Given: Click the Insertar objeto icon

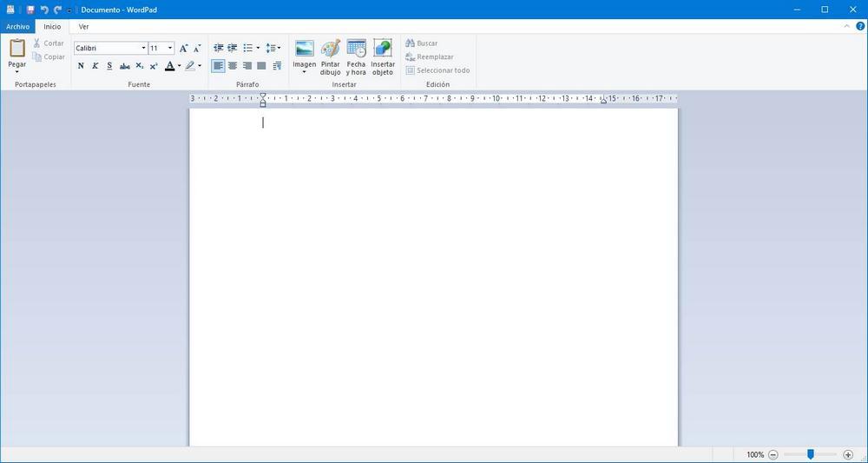Looking at the screenshot, I should pos(383,48).
